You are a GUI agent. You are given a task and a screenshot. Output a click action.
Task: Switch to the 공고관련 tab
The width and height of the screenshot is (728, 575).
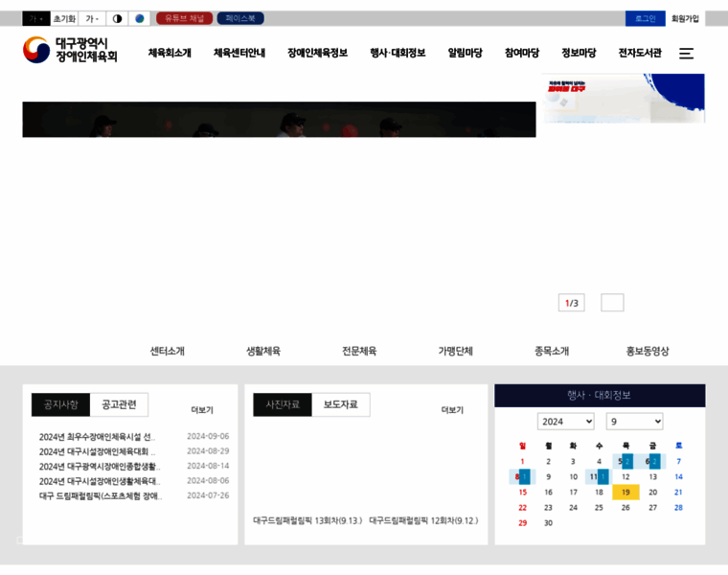point(119,404)
